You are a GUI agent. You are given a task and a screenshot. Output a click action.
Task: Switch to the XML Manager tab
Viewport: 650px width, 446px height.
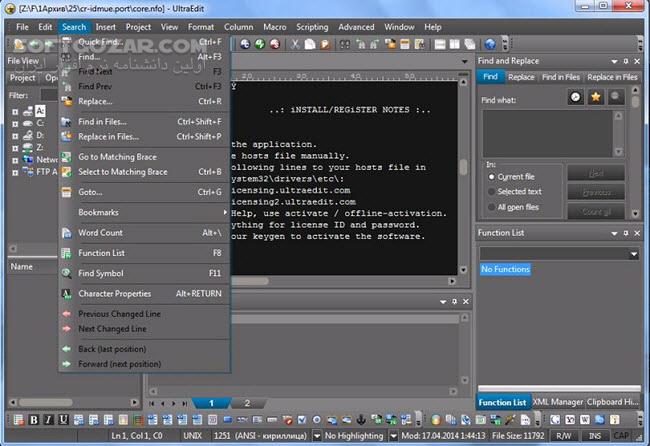(558, 402)
